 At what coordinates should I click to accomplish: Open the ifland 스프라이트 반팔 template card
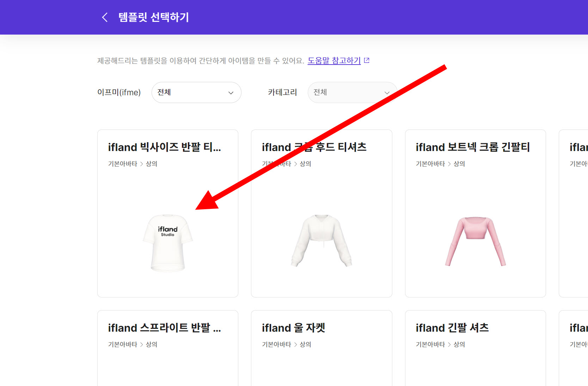168,348
